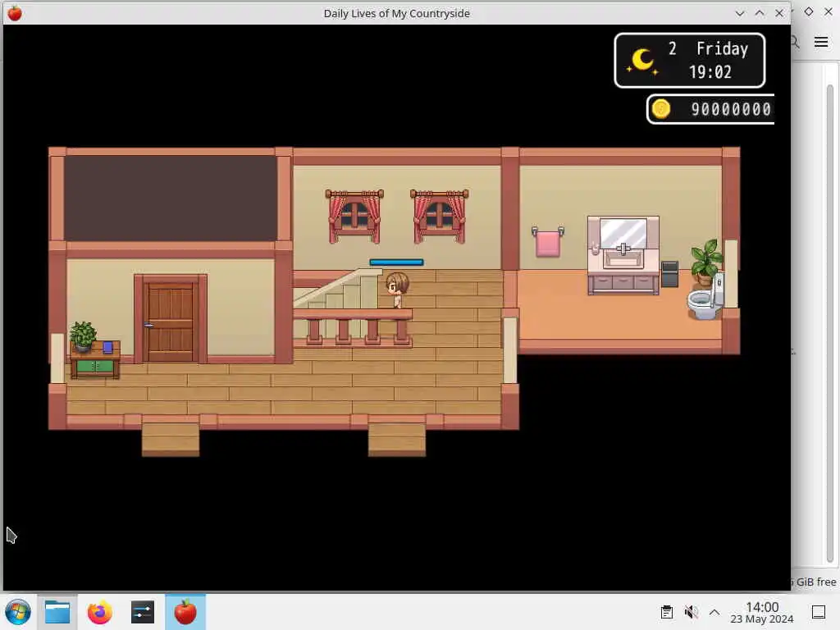The width and height of the screenshot is (840, 630).
Task: Open the clipboard tray icon
Action: (666, 612)
